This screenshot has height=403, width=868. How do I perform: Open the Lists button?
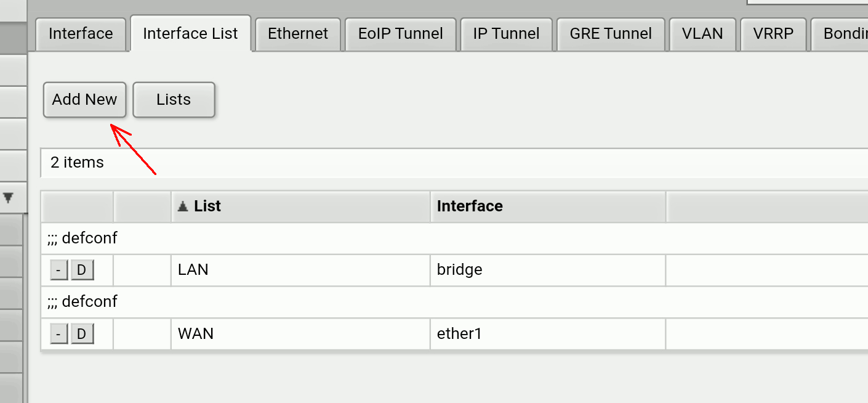(174, 99)
